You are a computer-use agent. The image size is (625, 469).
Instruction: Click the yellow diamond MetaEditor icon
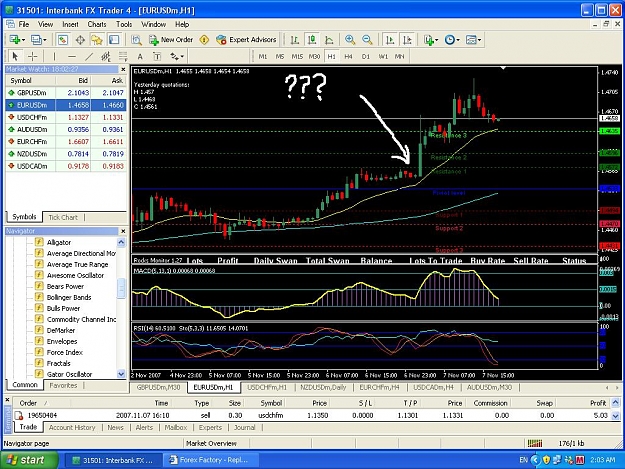204,40
